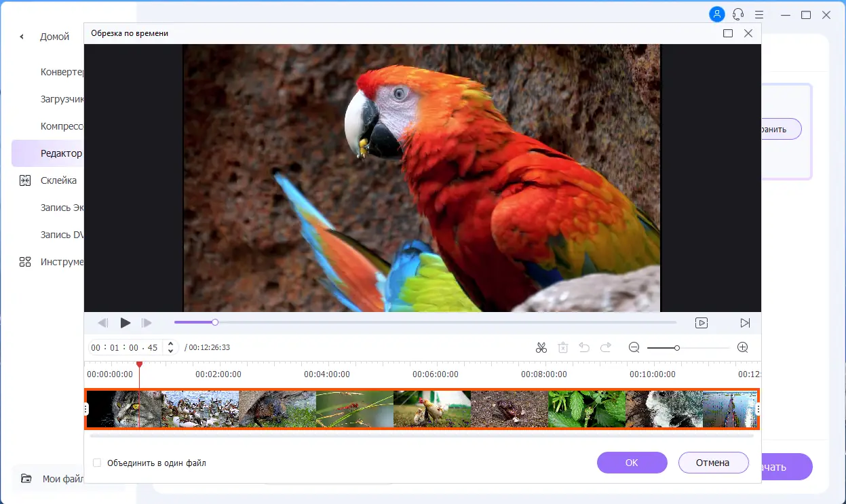Select the rooster thumbnail in the timeline
The width and height of the screenshot is (846, 504).
(x=432, y=409)
